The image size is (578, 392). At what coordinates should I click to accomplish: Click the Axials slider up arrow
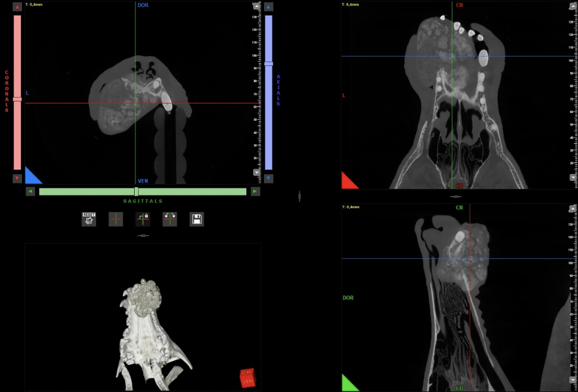(x=268, y=7)
